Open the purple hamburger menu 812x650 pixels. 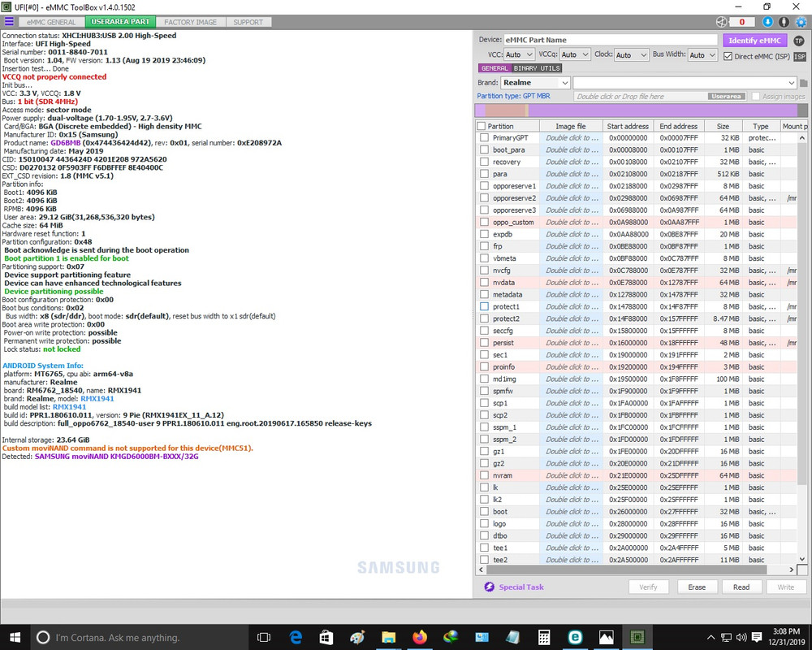[x=9, y=21]
